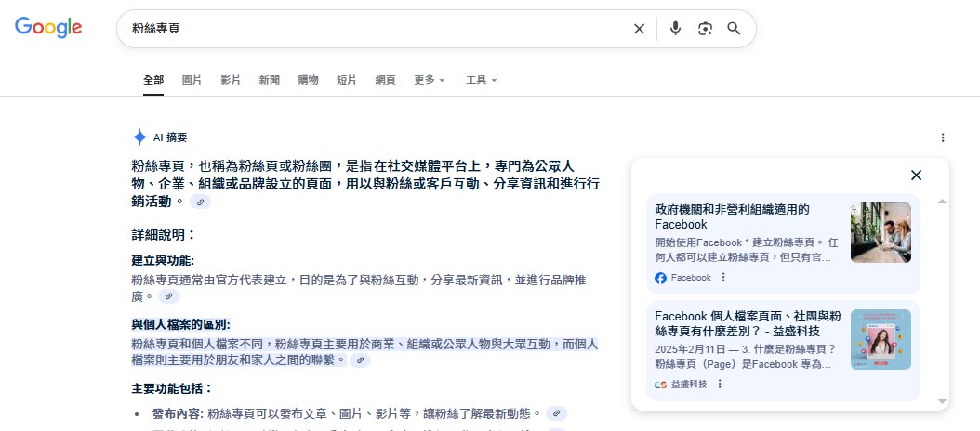Screen dimensions: 980x431
Task: Close the sources side panel
Action: pyautogui.click(x=916, y=176)
